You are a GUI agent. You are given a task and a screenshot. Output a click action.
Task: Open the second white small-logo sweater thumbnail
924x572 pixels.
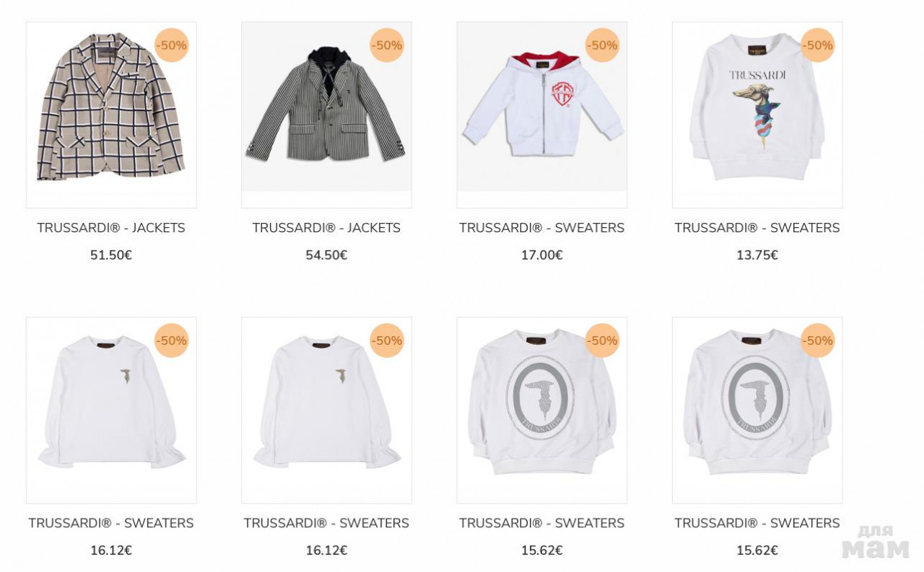tap(326, 410)
